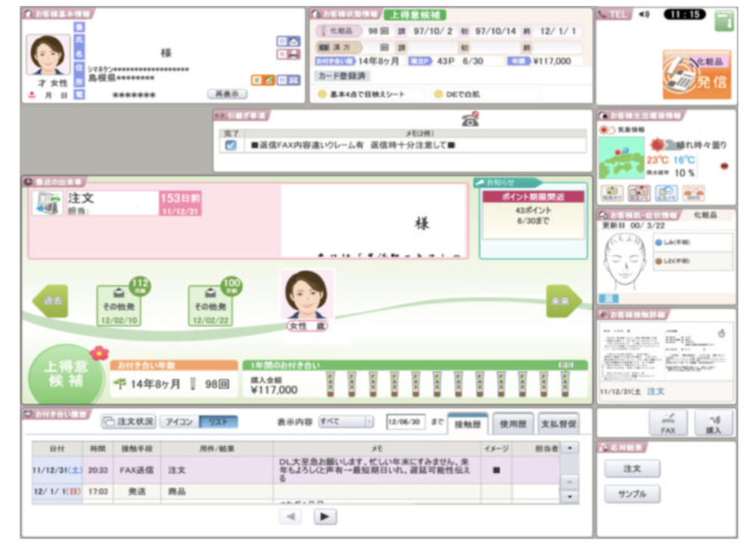Click the 購入 purchase icon button
This screenshot has width=756, height=549.
point(714,423)
